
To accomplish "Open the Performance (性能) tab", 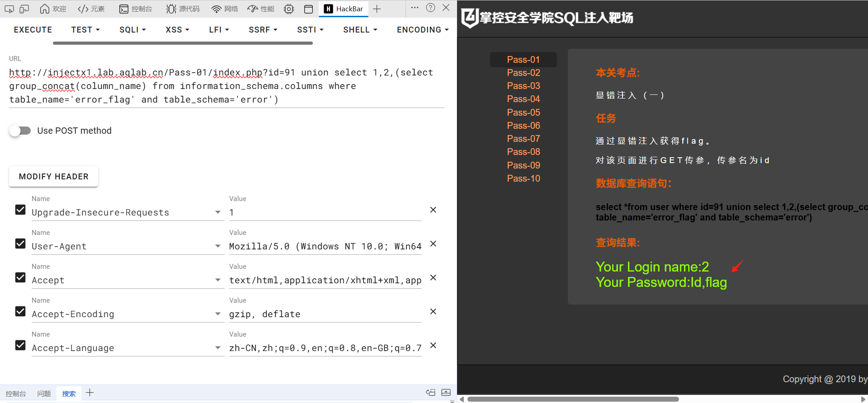I will tap(261, 9).
